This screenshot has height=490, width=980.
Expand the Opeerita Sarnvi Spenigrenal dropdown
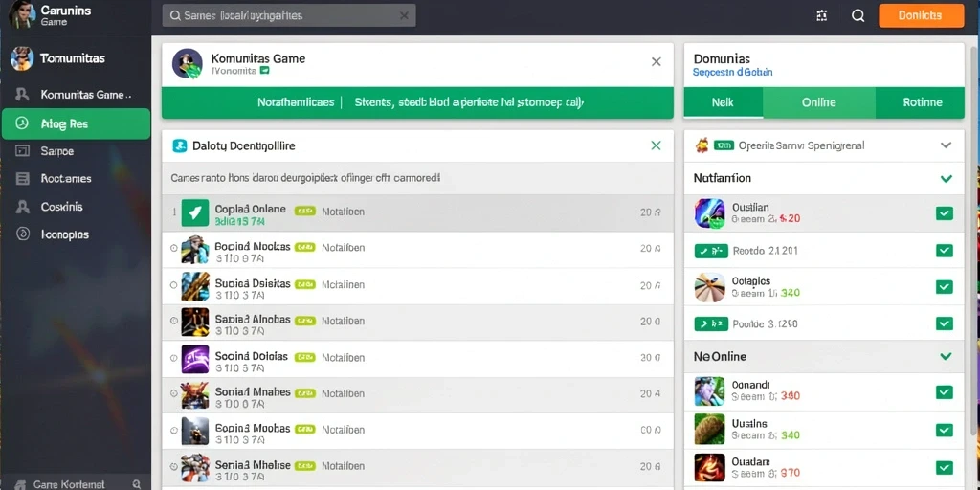click(x=947, y=145)
